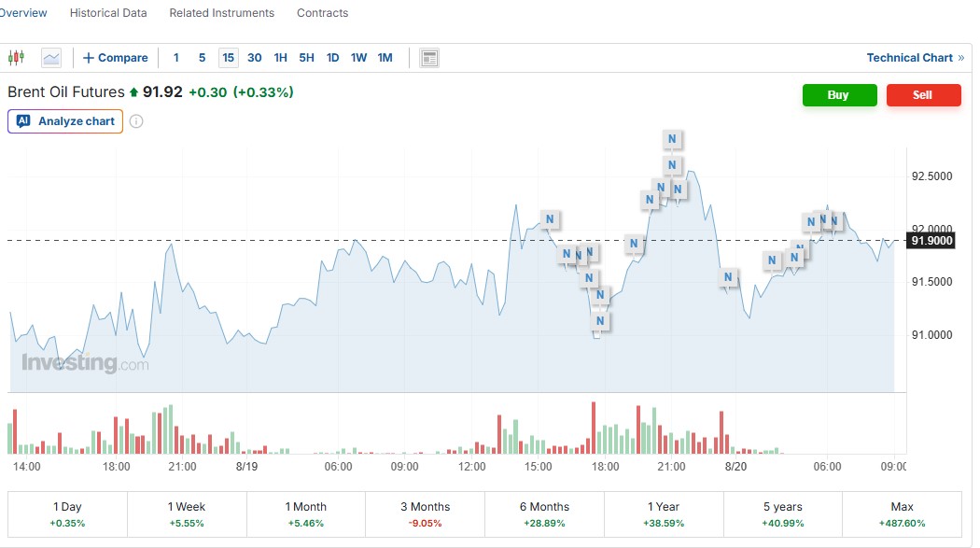Open the Related Instruments tab
This screenshot has width=980, height=548.
pos(222,12)
